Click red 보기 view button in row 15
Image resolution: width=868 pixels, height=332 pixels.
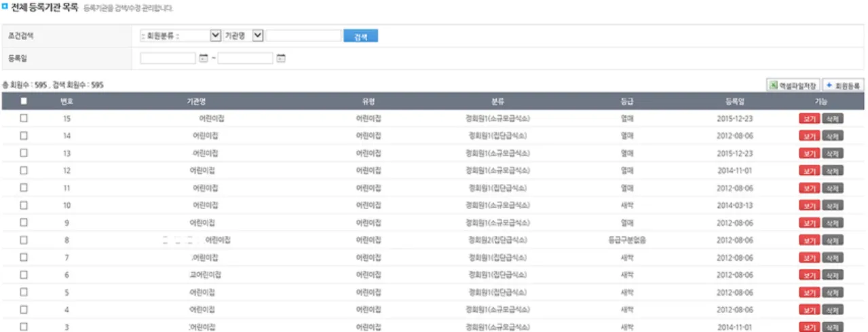[x=809, y=119]
